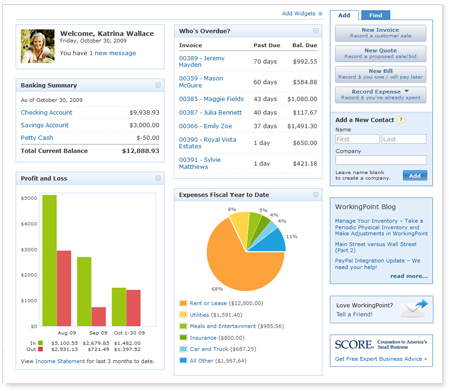The width and height of the screenshot is (449, 391).
Task: Collapse Expenses Fiscal Year to Date widget
Action: tap(316, 195)
